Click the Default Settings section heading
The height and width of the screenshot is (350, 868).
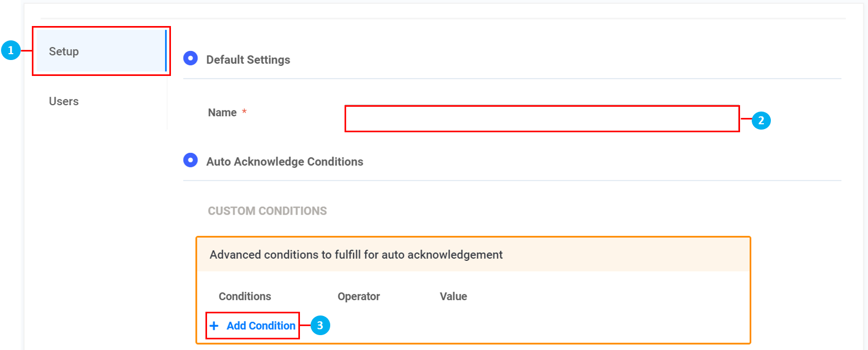(248, 60)
